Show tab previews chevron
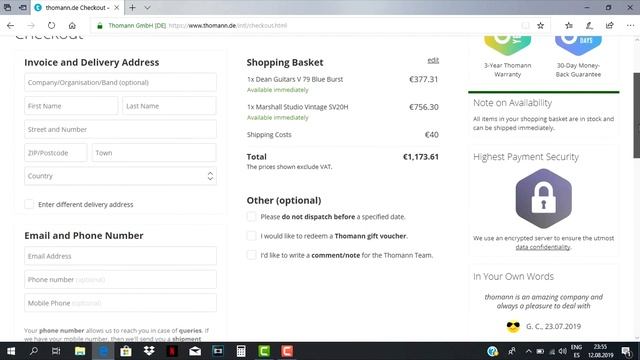Screen dimensions: 640x360 tap(147, 7)
